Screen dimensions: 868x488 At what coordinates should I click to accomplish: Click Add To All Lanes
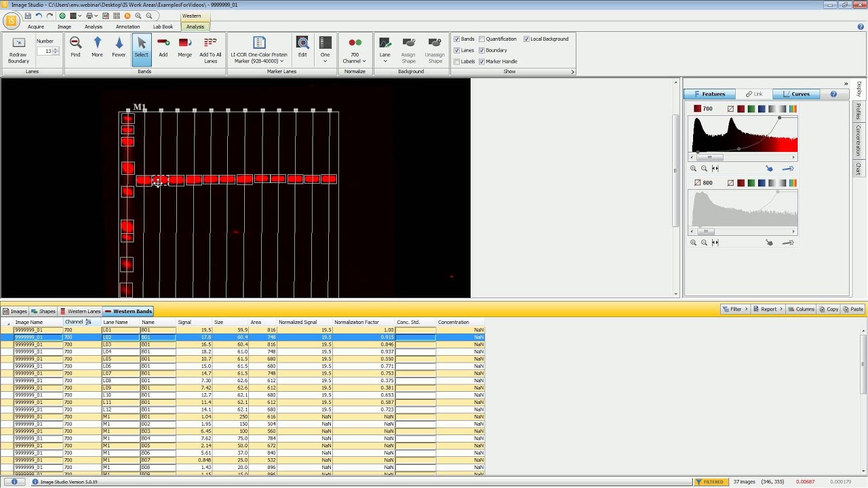pos(210,50)
